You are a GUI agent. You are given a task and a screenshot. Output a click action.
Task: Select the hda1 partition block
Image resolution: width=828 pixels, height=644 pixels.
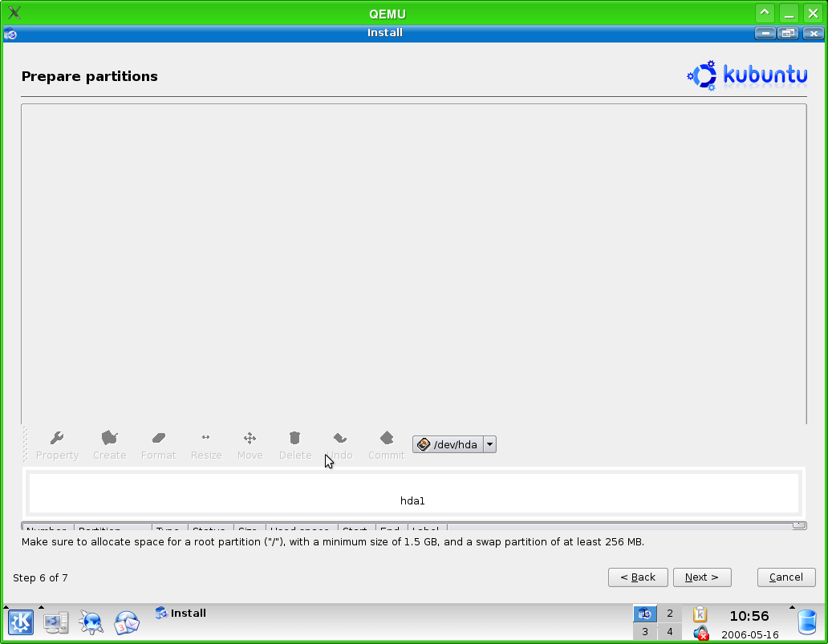[x=412, y=493]
